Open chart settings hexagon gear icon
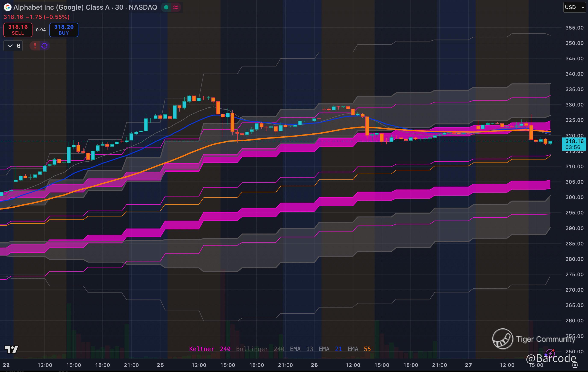Image resolution: width=588 pixels, height=372 pixels. point(575,365)
